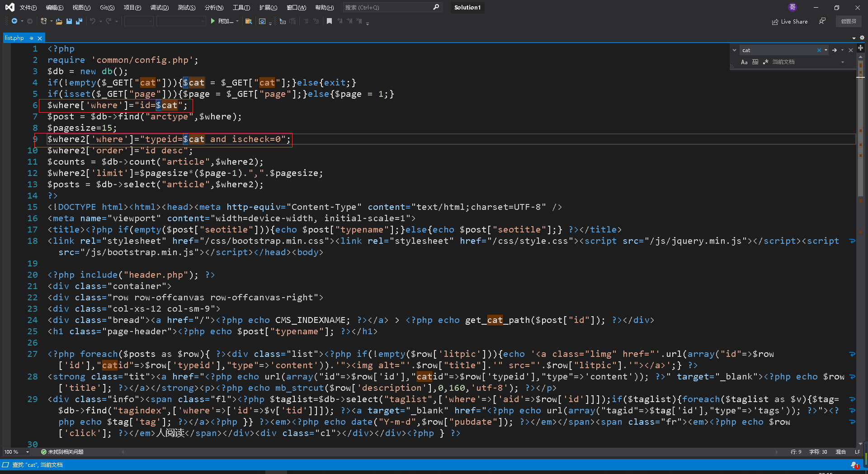Image resolution: width=868 pixels, height=474 pixels.
Task: Open the 调试(D) menu
Action: coord(159,7)
